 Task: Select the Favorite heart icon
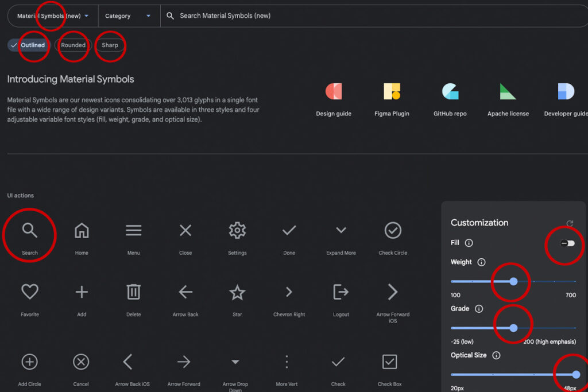pos(30,292)
